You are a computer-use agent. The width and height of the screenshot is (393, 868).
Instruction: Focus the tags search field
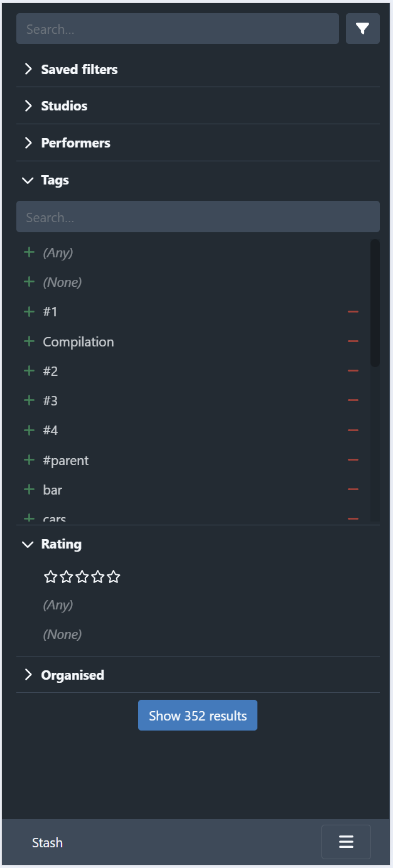tap(198, 217)
